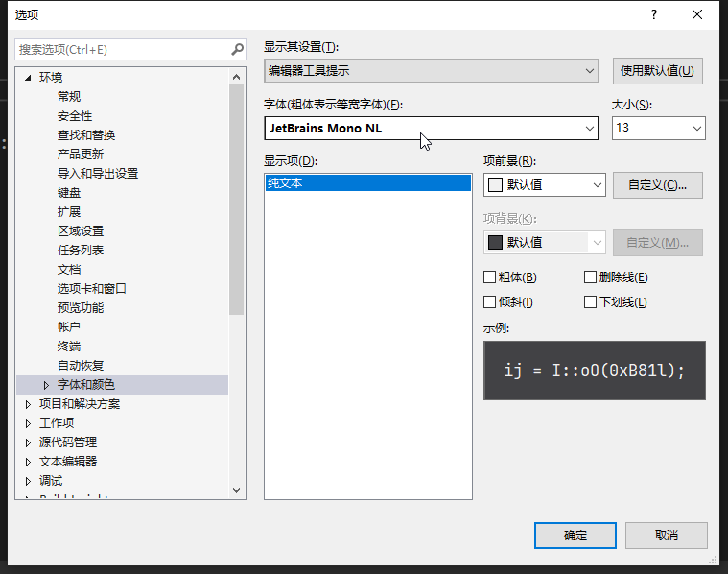Click the tree scrollbar down arrow

coord(238,490)
